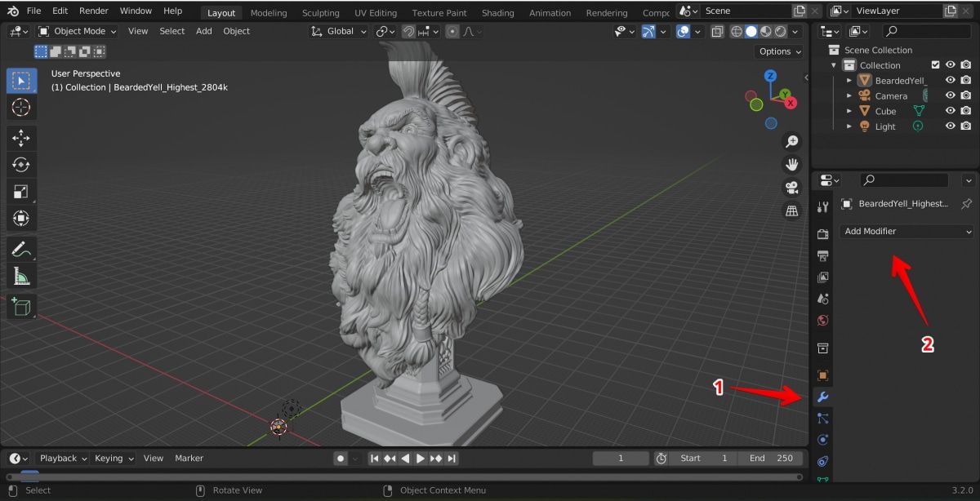The height and width of the screenshot is (501, 980).
Task: Jump to the end frame in the timeline
Action: [x=451, y=458]
